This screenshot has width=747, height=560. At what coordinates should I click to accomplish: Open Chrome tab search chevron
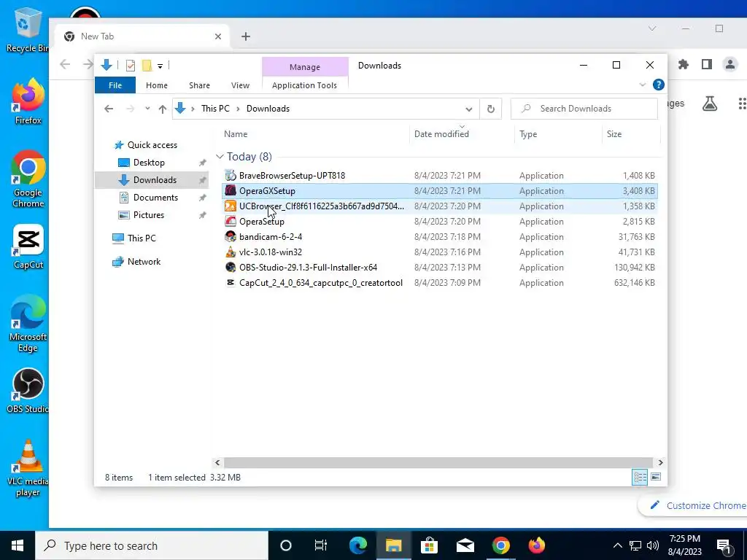(x=652, y=28)
